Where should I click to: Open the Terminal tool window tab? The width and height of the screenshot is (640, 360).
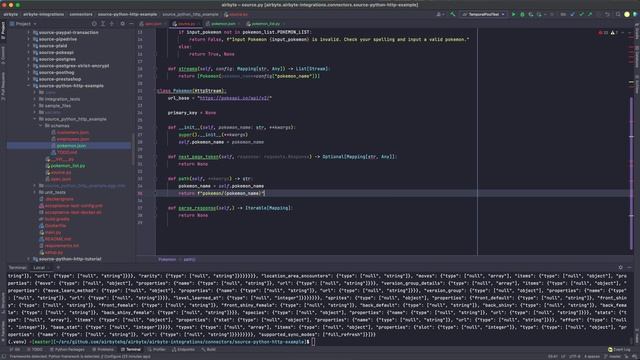131,350
